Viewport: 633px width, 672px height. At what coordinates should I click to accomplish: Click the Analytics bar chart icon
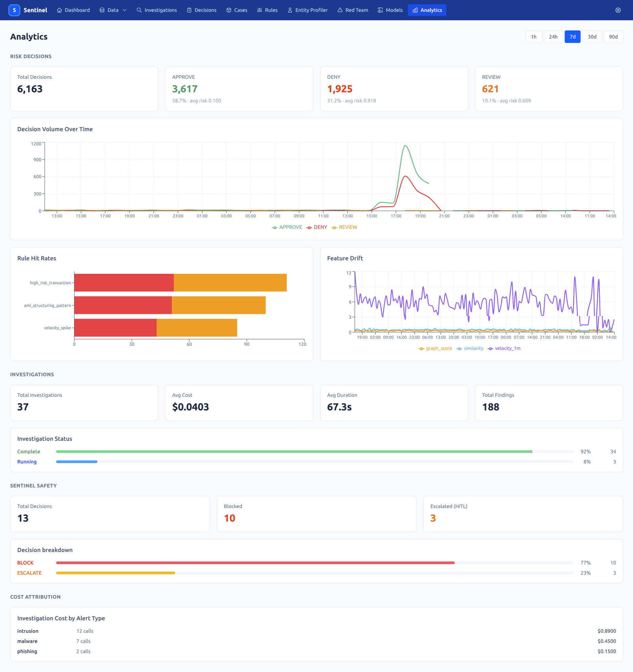pyautogui.click(x=415, y=10)
